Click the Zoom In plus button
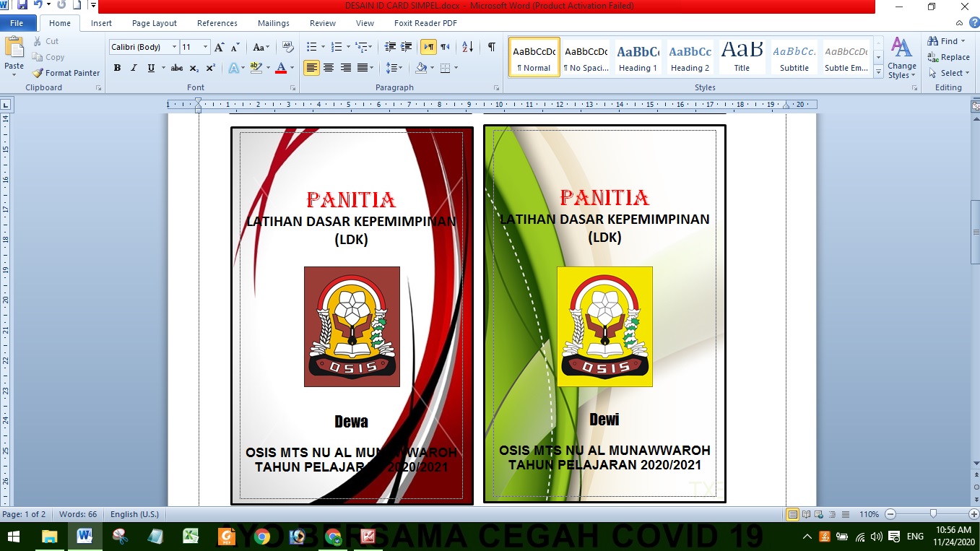This screenshot has height=551, width=980. [x=973, y=515]
